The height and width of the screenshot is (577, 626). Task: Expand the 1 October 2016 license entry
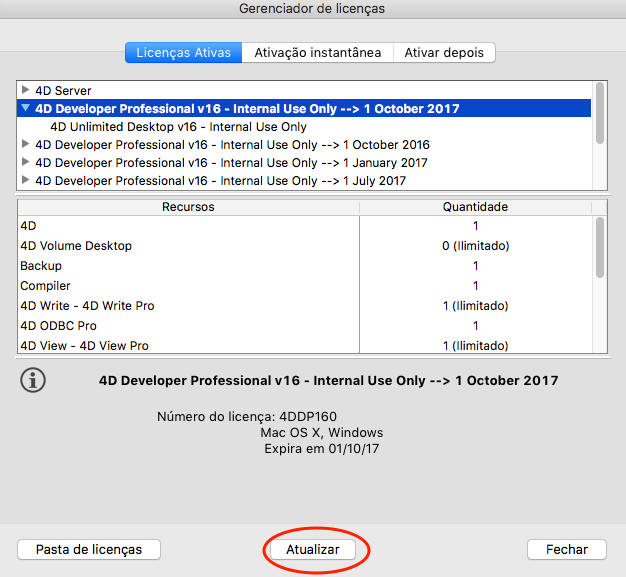(26, 145)
